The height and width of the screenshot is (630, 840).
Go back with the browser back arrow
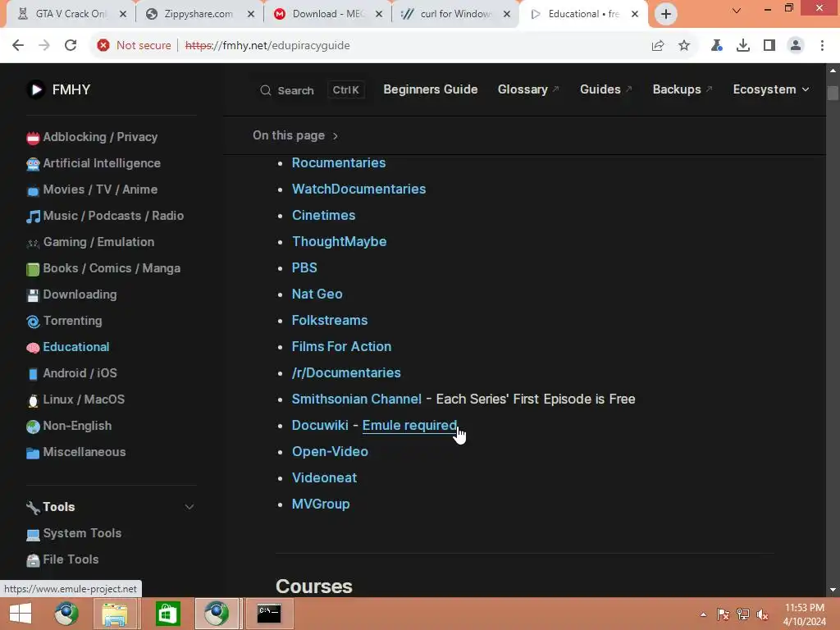pyautogui.click(x=18, y=46)
